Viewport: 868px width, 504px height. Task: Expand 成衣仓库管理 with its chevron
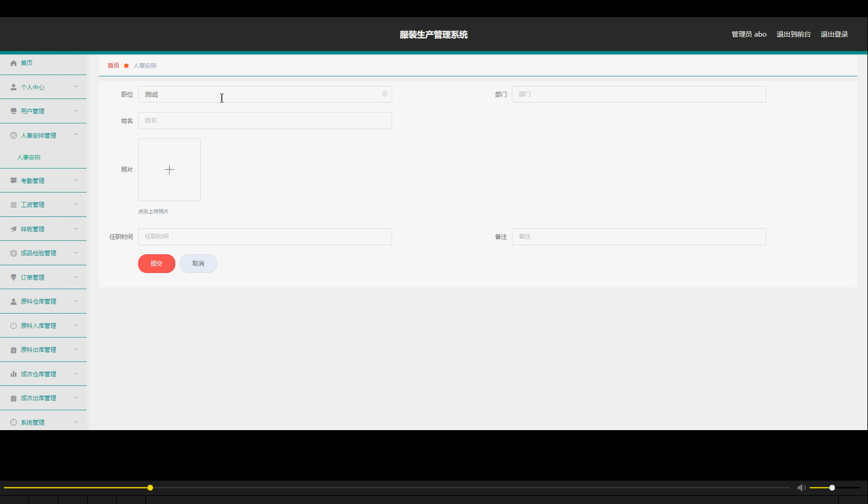pyautogui.click(x=76, y=373)
